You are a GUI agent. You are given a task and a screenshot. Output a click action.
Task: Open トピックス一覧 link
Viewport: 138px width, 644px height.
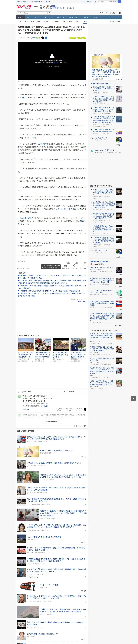tap(115, 21)
